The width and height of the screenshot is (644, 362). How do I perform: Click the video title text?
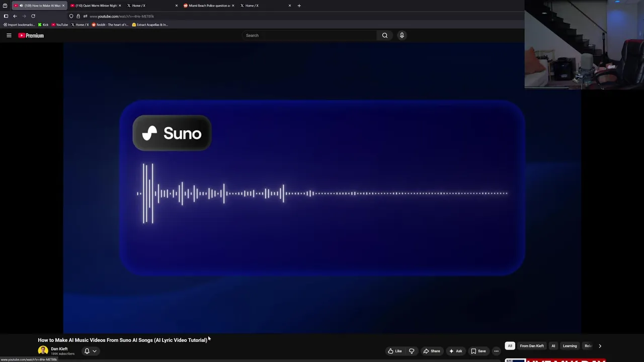pos(122,340)
